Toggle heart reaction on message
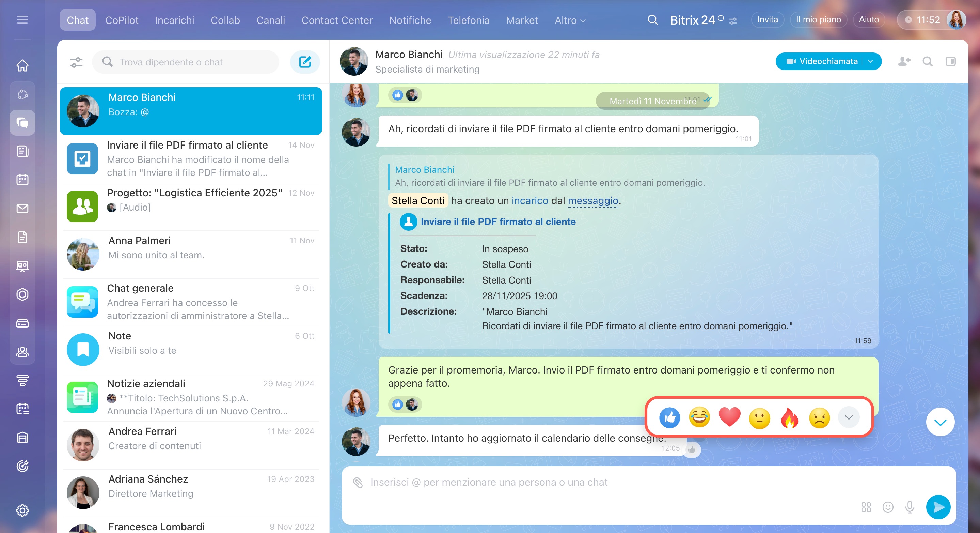 pyautogui.click(x=729, y=417)
